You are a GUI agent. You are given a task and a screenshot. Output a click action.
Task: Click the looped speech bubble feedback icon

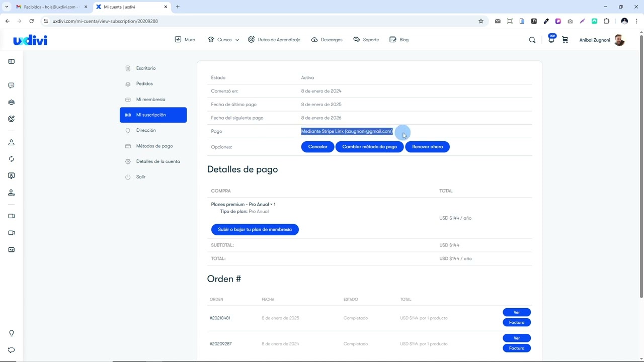click(x=11, y=350)
